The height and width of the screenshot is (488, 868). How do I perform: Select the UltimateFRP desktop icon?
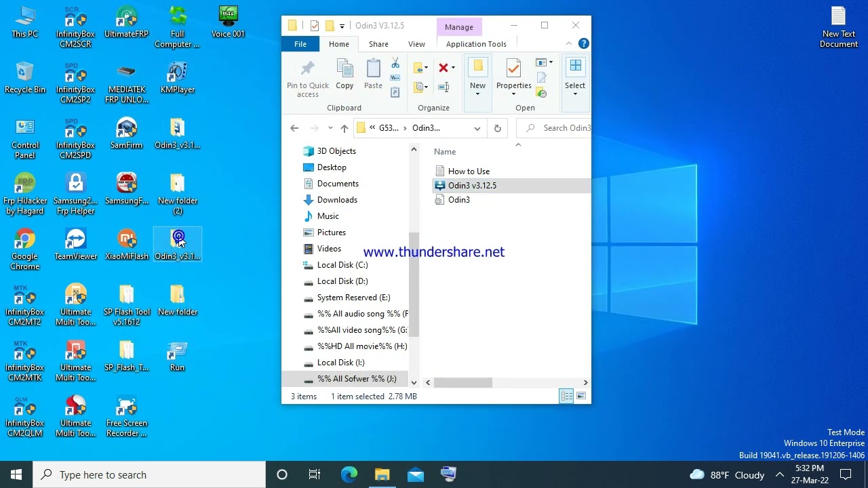[126, 22]
